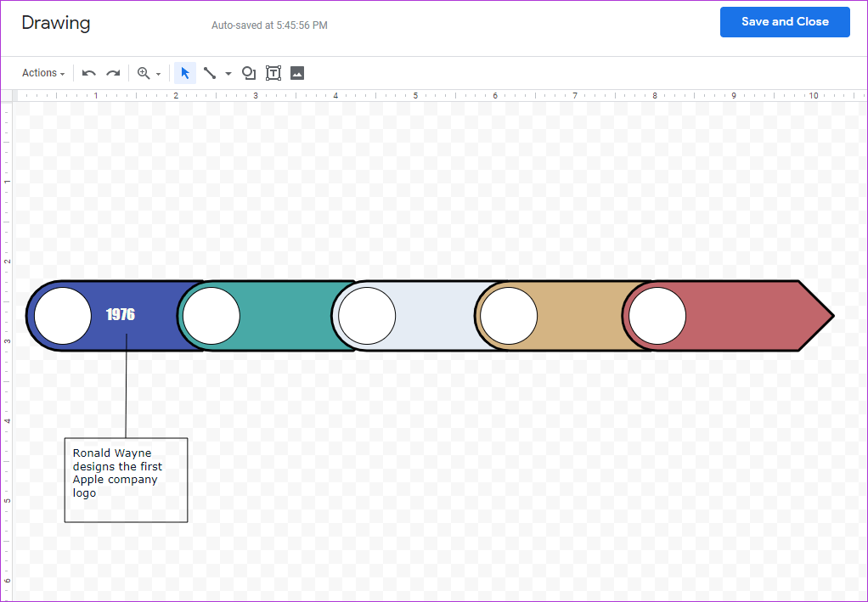
Task: Click the Zoom magnifier icon
Action: click(144, 73)
